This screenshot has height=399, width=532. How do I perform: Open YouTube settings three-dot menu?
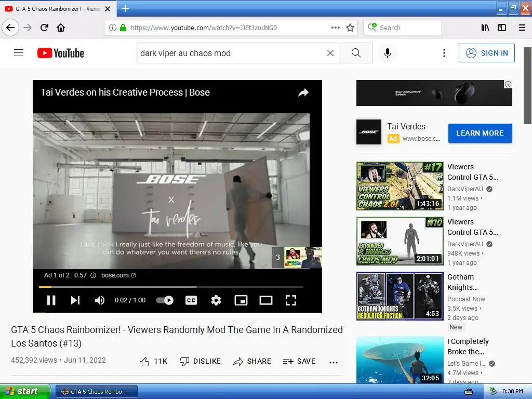(444, 53)
